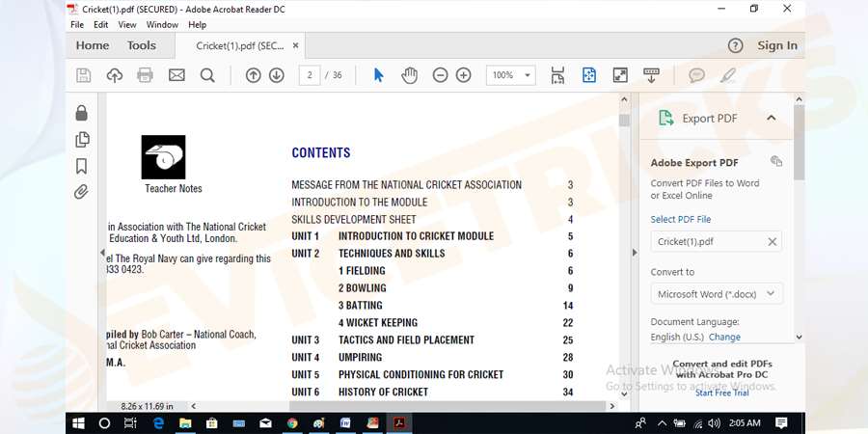The height and width of the screenshot is (434, 868).
Task: Expand the left navigation pane arrow
Action: (102, 253)
